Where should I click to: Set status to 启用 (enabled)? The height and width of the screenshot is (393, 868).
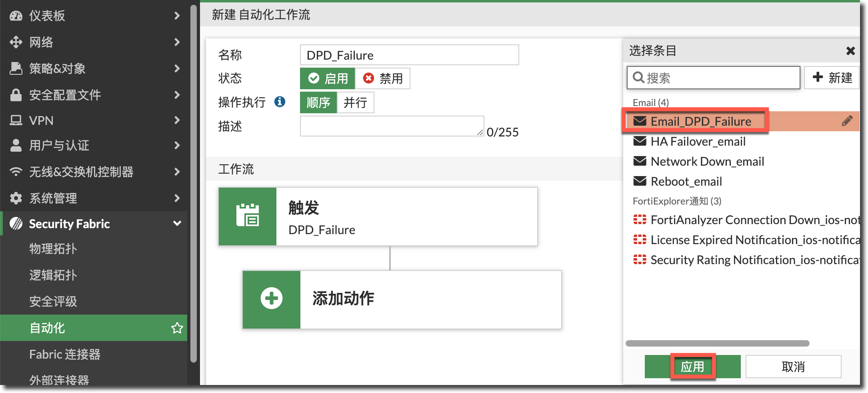tap(328, 78)
